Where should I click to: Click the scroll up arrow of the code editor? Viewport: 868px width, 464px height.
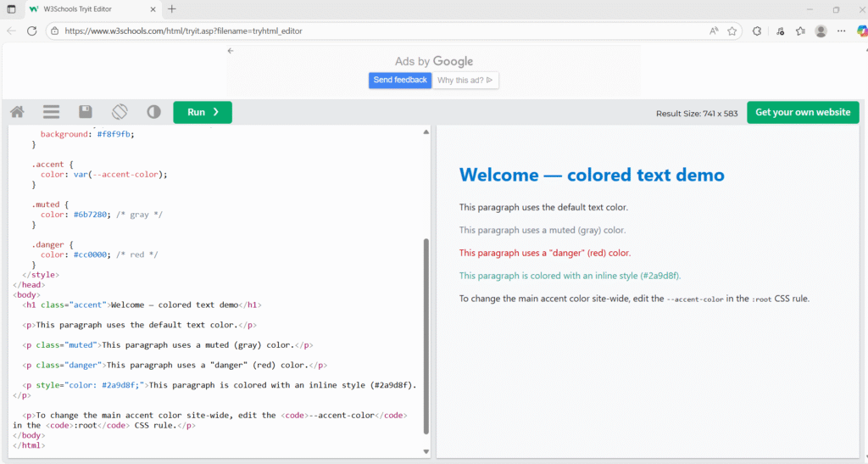(x=426, y=132)
